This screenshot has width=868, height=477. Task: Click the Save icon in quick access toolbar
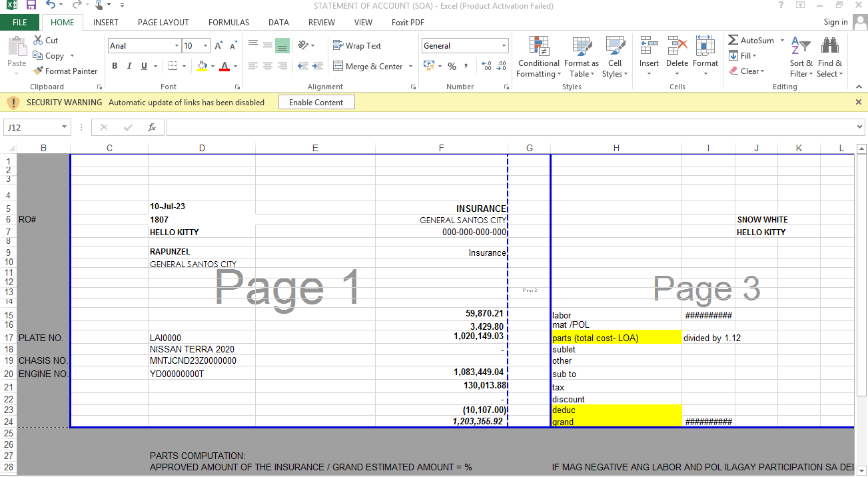pyautogui.click(x=31, y=5)
